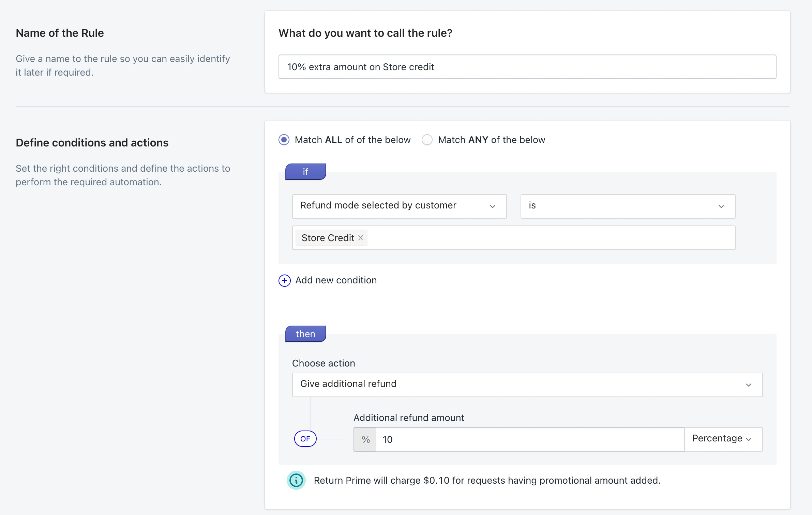Select Match ALL of the below

[x=284, y=140]
